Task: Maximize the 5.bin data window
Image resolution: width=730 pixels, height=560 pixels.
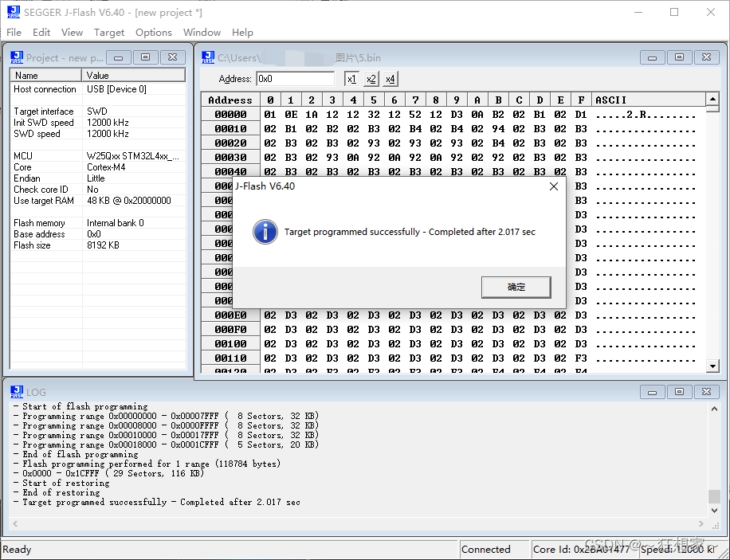Action: pyautogui.click(x=679, y=57)
